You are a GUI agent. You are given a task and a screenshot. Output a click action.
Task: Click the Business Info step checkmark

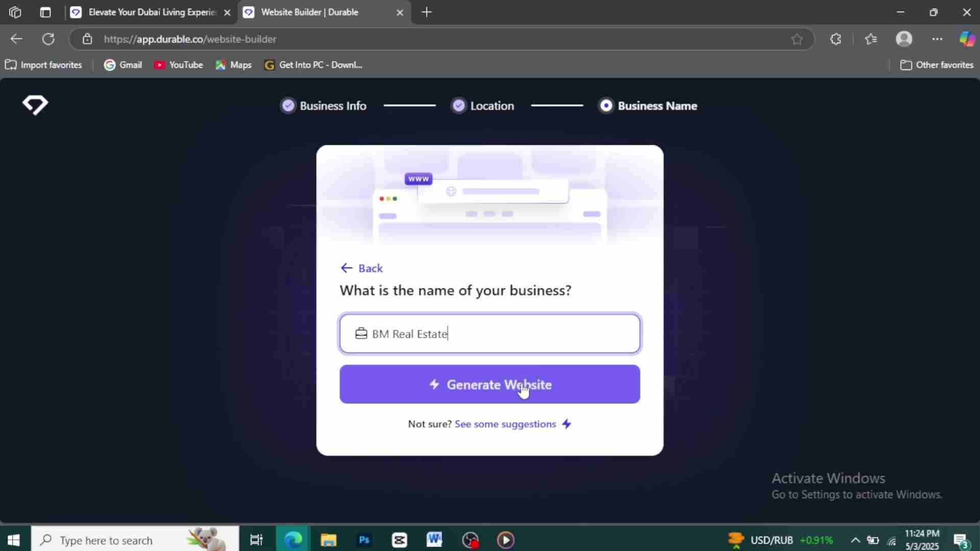[288, 106]
